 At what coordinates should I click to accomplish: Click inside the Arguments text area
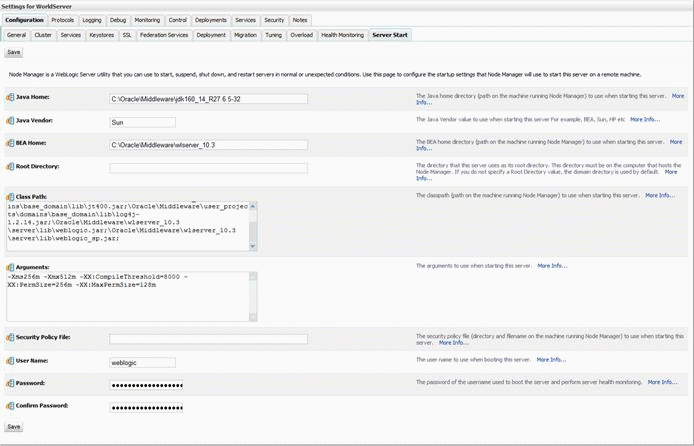pyautogui.click(x=128, y=296)
